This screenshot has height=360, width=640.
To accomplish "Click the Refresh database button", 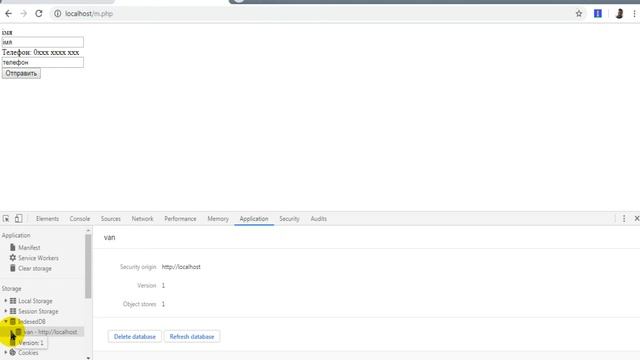I will coord(192,337).
